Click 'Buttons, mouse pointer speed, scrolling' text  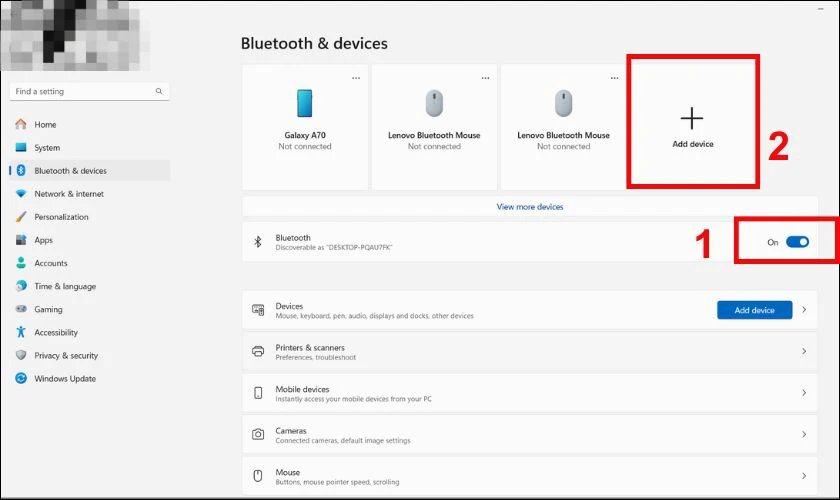click(338, 482)
